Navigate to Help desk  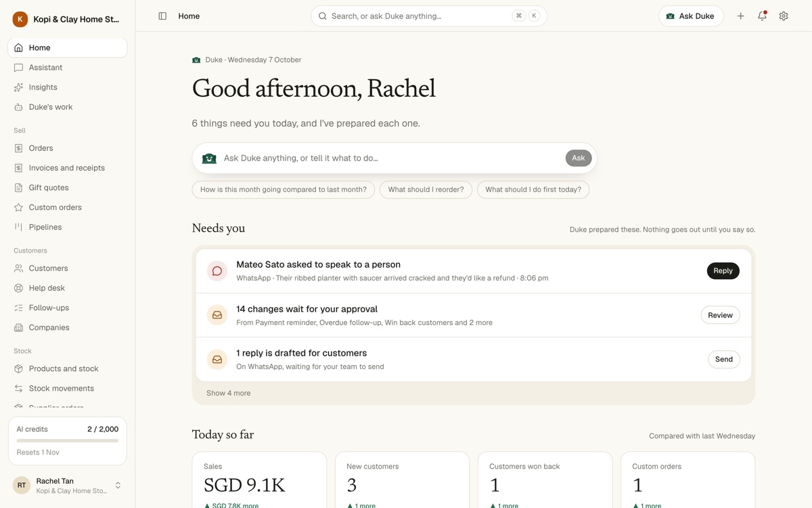[x=68, y=287]
